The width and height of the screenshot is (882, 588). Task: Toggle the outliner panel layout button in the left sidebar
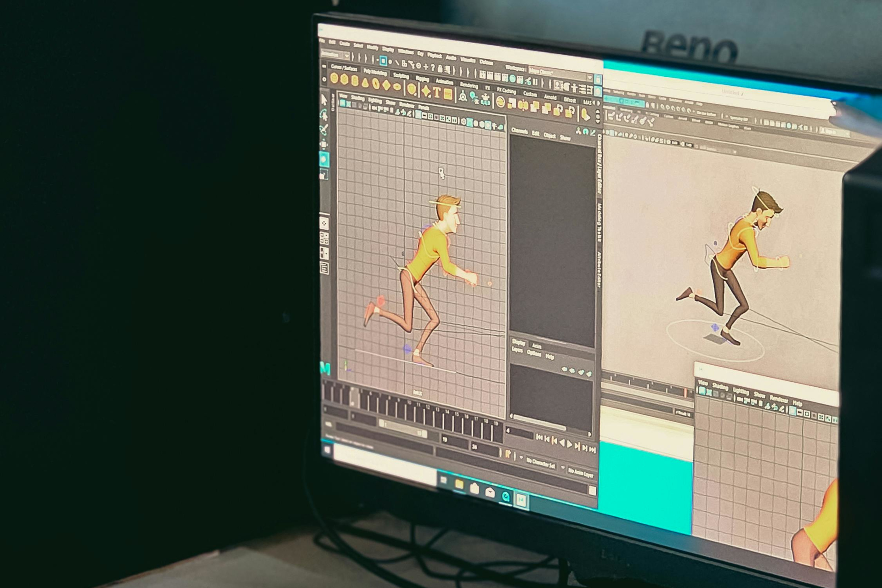324,268
